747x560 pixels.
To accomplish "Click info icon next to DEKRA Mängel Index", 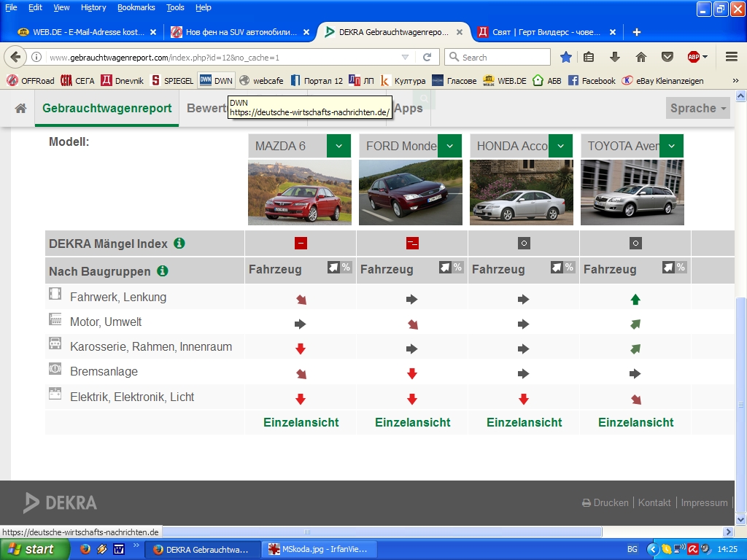I will coord(179,244).
